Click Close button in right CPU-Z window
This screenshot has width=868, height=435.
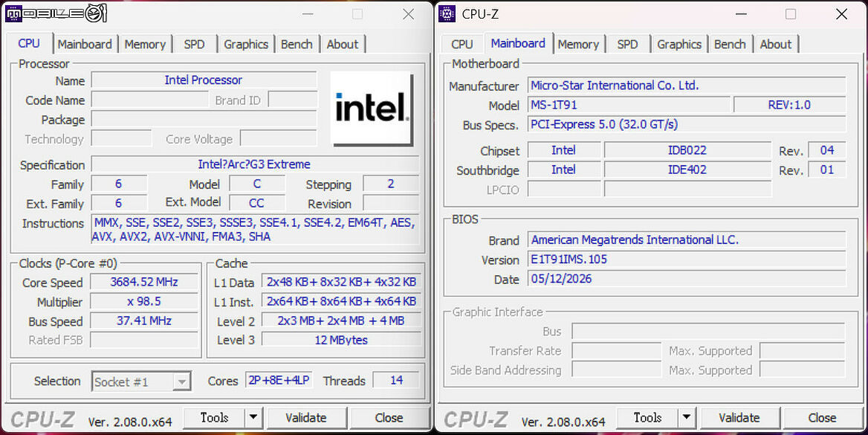point(822,417)
